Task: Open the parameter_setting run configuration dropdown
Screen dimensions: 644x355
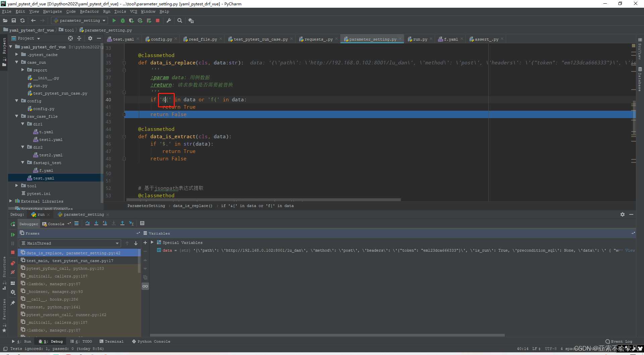Action: [79, 20]
